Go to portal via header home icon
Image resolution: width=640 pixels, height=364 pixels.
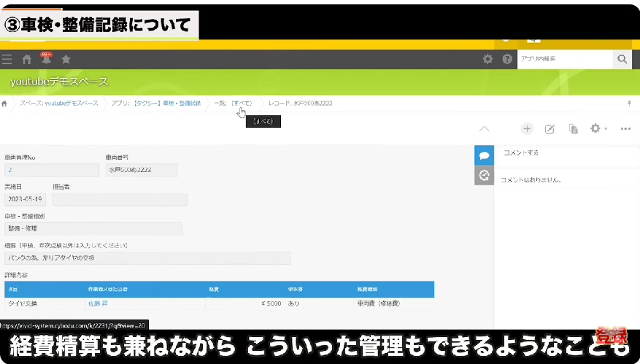point(27,59)
